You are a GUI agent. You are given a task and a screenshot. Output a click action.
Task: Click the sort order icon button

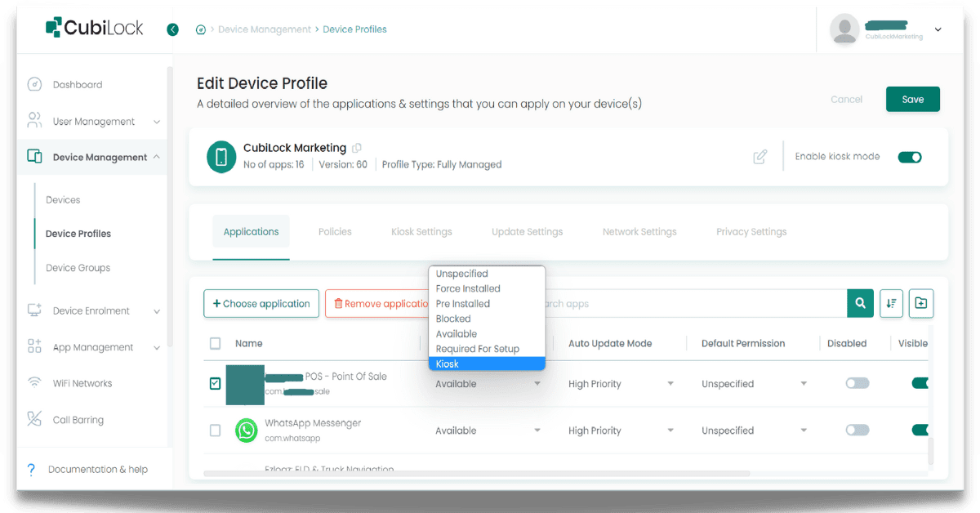click(x=891, y=303)
